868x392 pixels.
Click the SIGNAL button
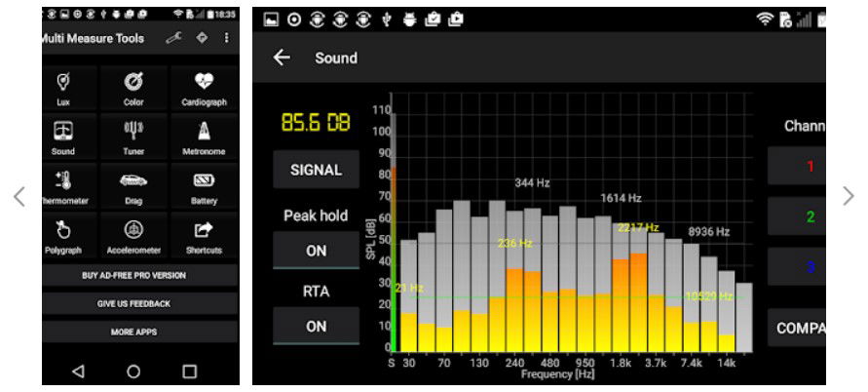pos(316,170)
